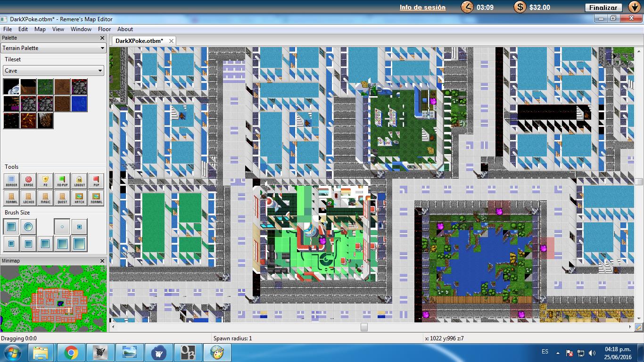Choose the Normal door tool

click(x=11, y=198)
